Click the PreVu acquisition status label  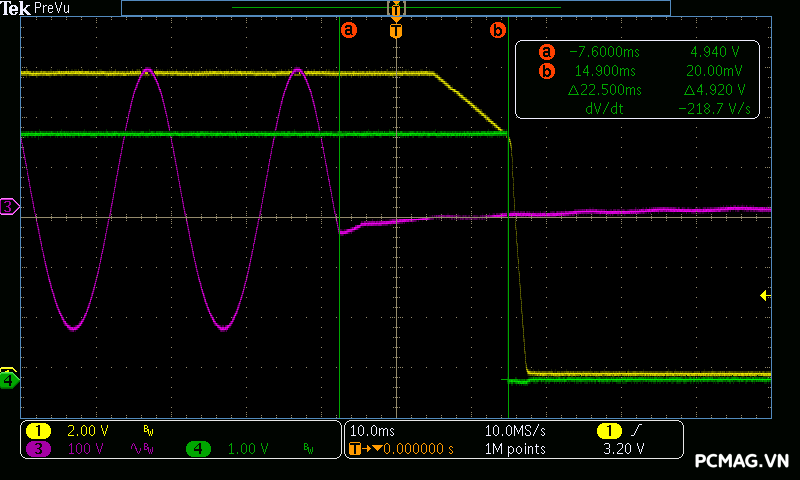click(52, 9)
